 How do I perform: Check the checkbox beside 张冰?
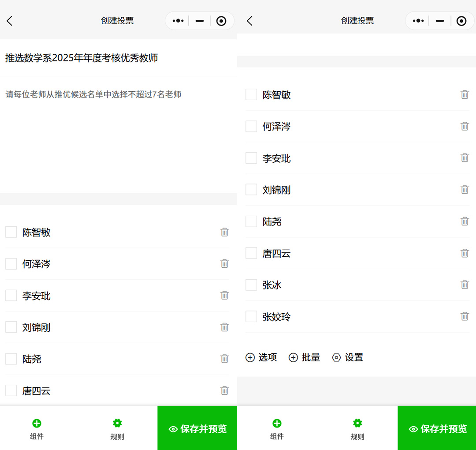click(x=251, y=285)
